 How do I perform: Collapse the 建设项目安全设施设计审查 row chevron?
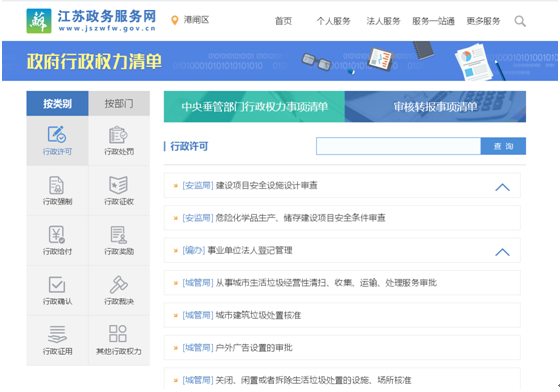pos(502,187)
